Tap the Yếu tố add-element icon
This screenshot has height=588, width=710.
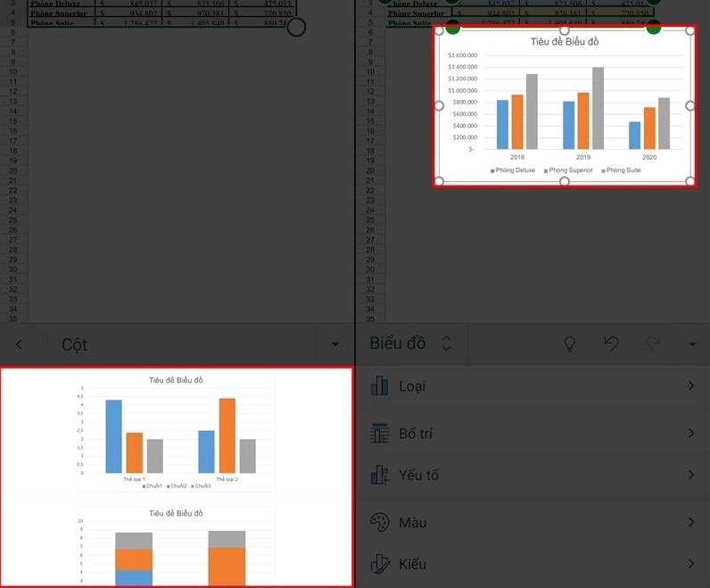click(x=380, y=475)
